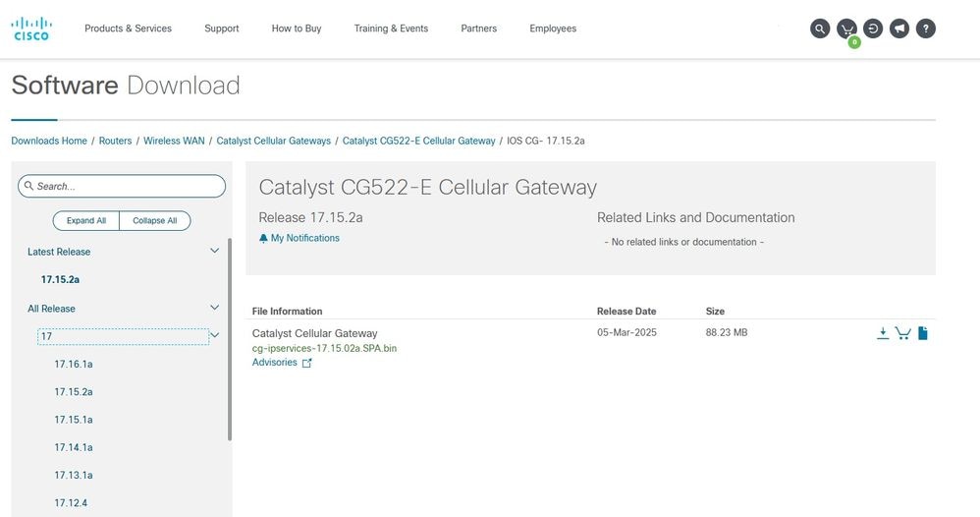This screenshot has height=517, width=980.
Task: Go to Wireless WAN breadcrumb link
Action: 175,141
